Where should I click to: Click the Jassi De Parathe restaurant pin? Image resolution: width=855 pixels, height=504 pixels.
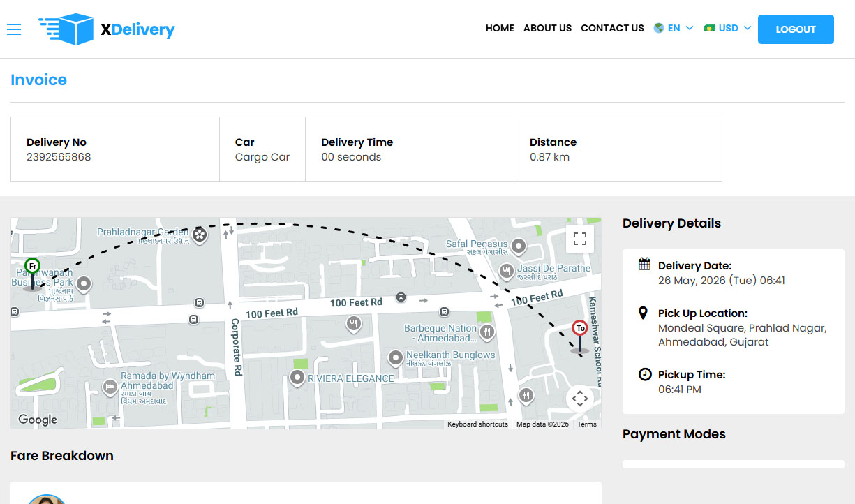coord(507,270)
